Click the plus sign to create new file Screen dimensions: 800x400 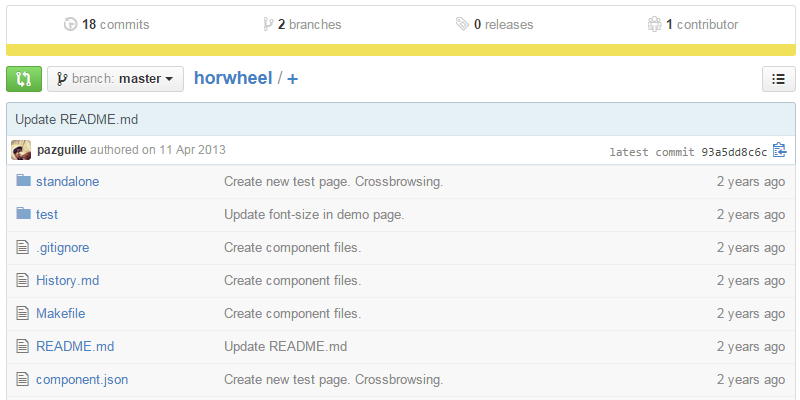click(x=292, y=79)
